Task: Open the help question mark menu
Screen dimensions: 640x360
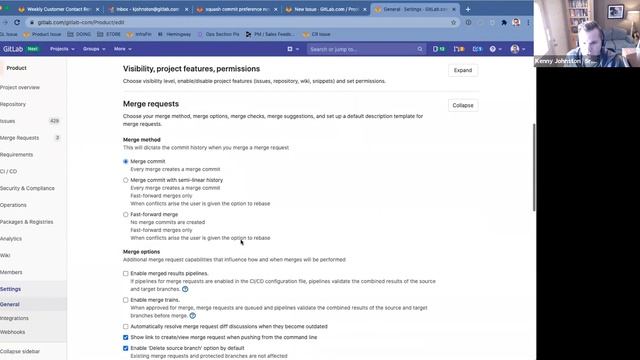Action: coord(495,49)
